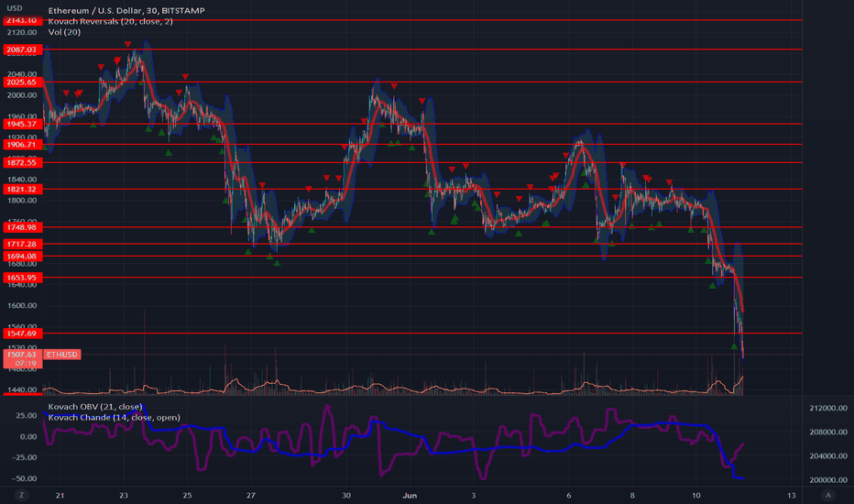Click the 2087.03 horizontal level label
Viewport: 854px width, 504px height.
(x=22, y=49)
